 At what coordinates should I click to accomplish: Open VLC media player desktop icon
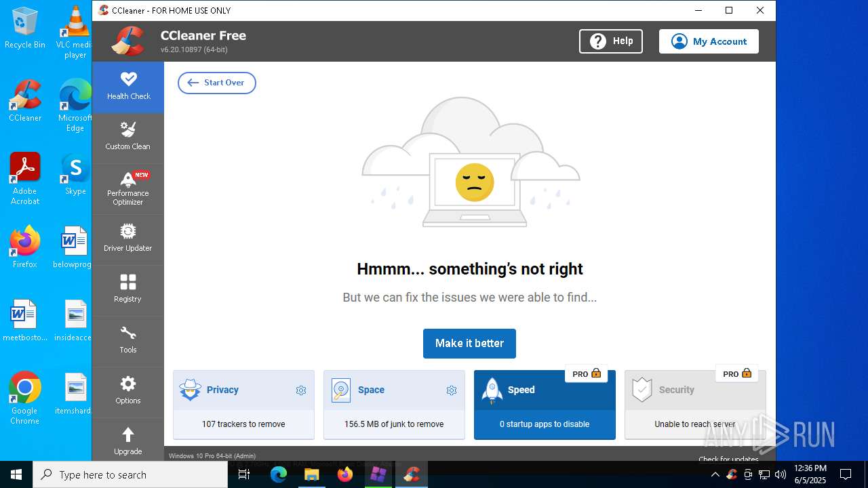(x=75, y=32)
